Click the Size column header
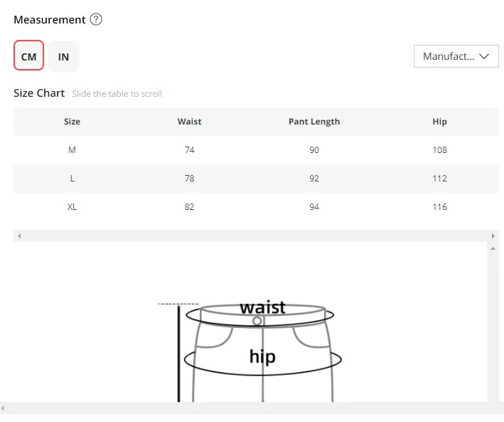This screenshot has height=422, width=504. 72,122
